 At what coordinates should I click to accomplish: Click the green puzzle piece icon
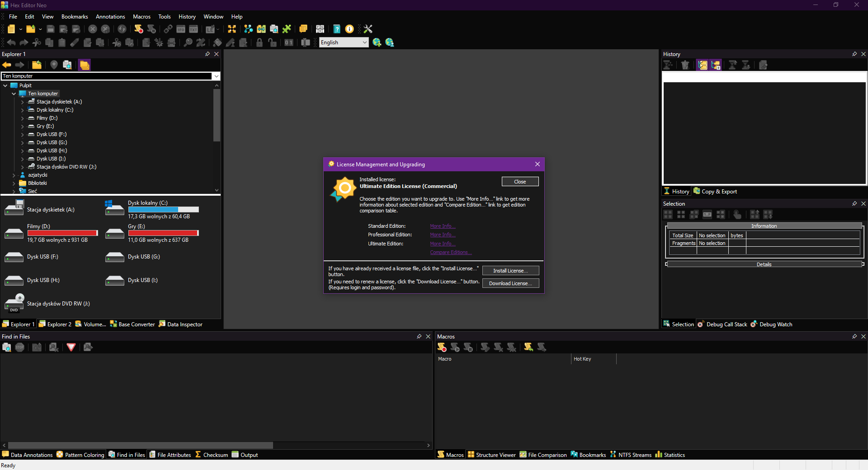pyautogui.click(x=287, y=29)
